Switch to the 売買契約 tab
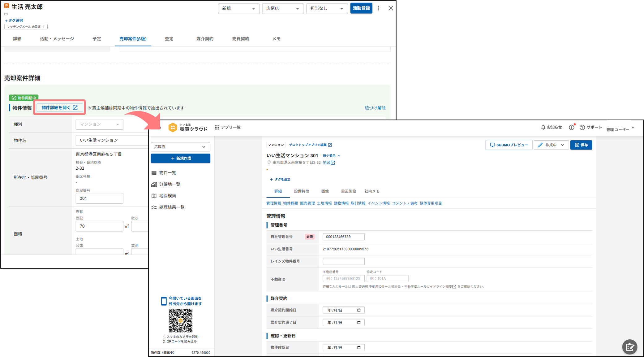This screenshot has width=644, height=357. point(241,39)
